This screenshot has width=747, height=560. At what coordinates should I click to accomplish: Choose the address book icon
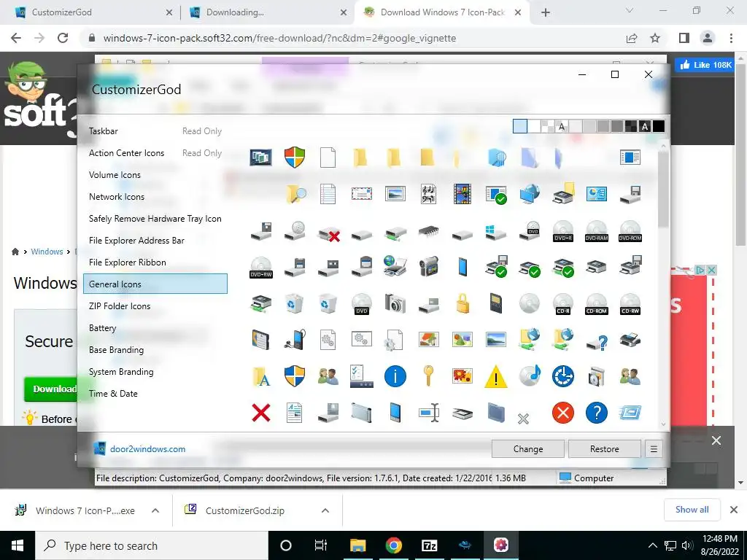click(260, 340)
